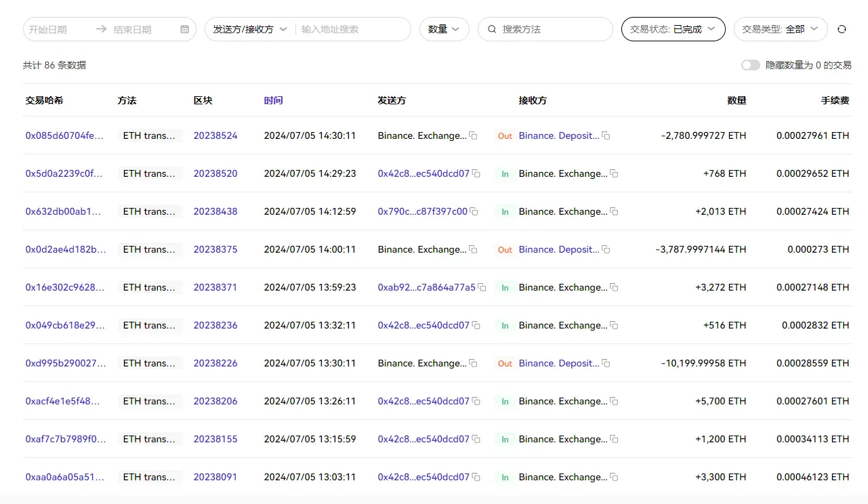This screenshot has width=868, height=504.
Task: Click the refresh icon beside 交易类型
Action: 842,29
